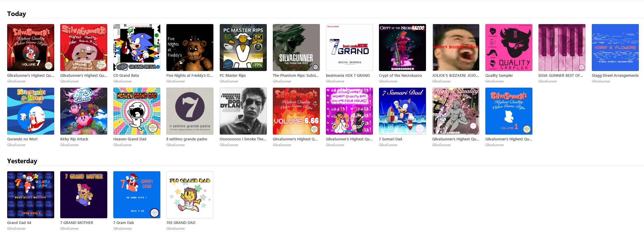The height and width of the screenshot is (234, 644).
Task: Click the "PC Master Rips" title text
Action: 233,76
